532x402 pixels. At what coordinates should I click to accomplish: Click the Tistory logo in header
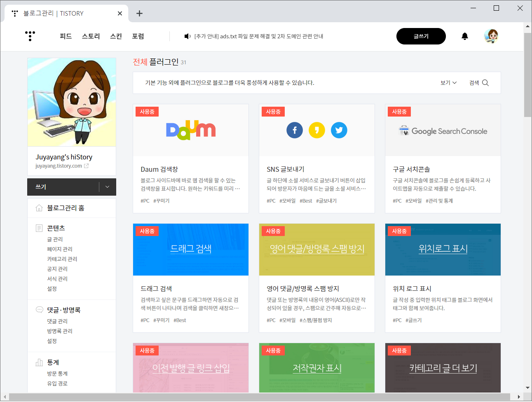(x=30, y=36)
